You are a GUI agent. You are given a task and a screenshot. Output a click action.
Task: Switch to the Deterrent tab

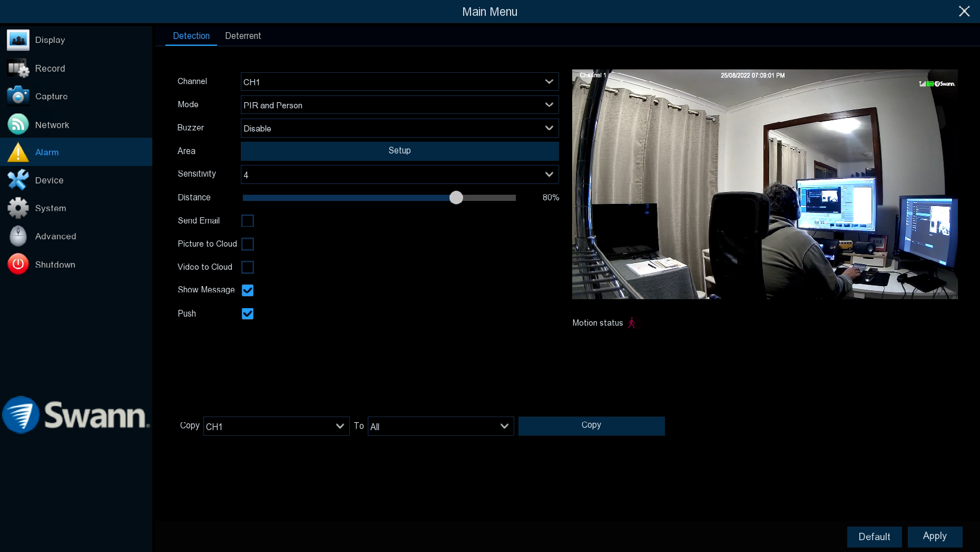(x=243, y=36)
